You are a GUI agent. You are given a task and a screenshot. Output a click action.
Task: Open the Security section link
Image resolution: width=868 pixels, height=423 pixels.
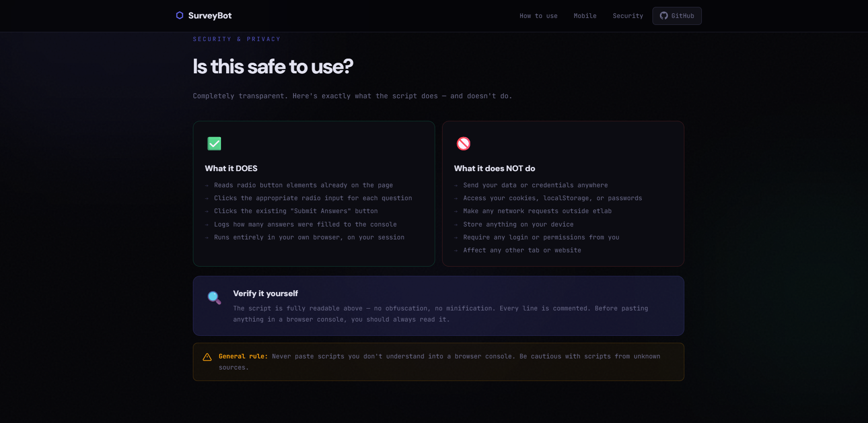[628, 16]
